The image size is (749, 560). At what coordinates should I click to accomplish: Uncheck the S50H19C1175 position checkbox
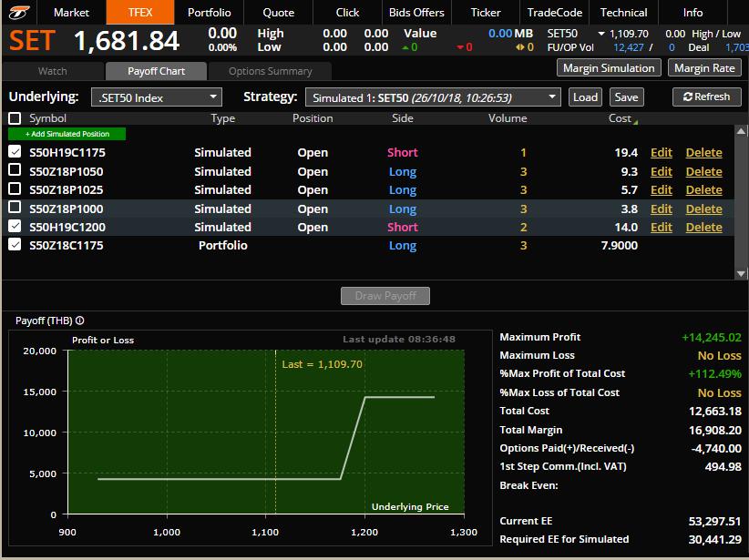(x=15, y=152)
